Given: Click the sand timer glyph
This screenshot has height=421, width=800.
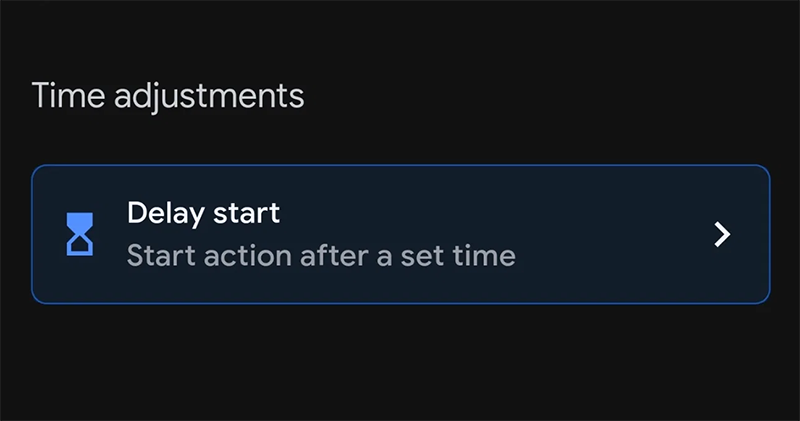Looking at the screenshot, I should (80, 234).
